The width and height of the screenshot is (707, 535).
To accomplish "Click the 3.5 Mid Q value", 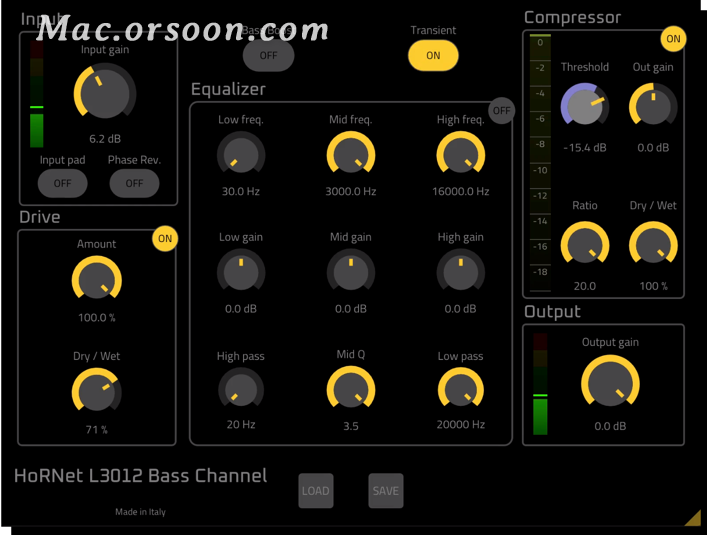I will [x=351, y=426].
